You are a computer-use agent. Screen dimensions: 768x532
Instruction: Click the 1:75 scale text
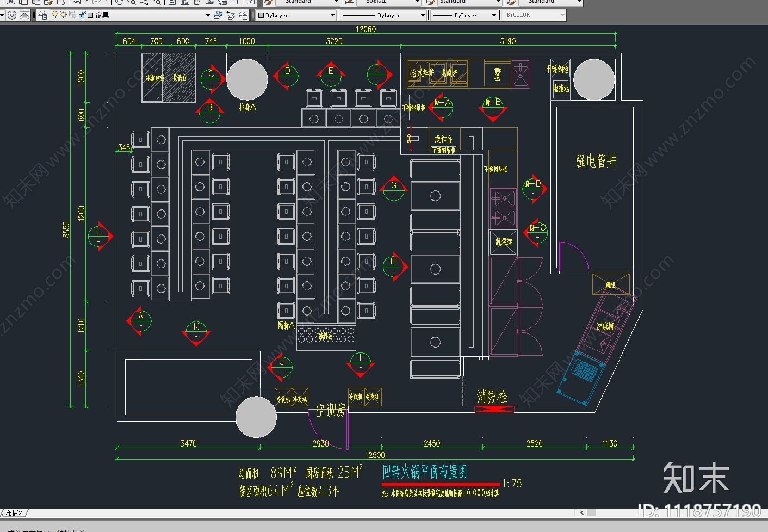tap(512, 484)
